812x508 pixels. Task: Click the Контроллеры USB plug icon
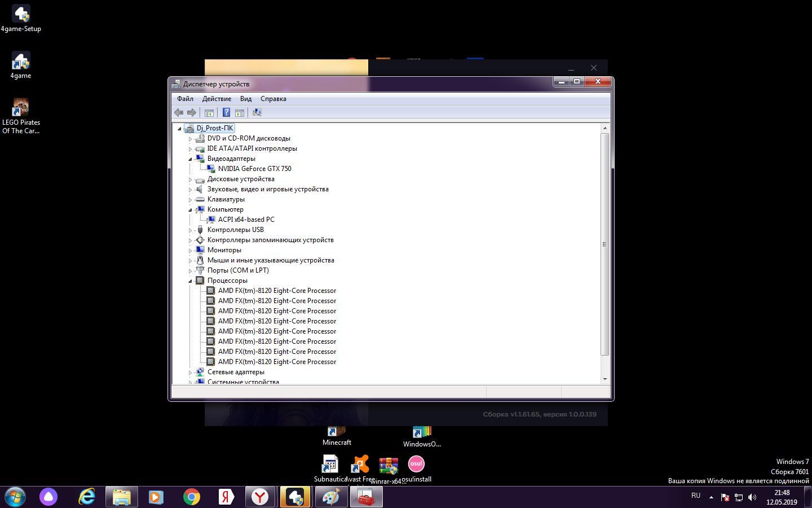[200, 230]
